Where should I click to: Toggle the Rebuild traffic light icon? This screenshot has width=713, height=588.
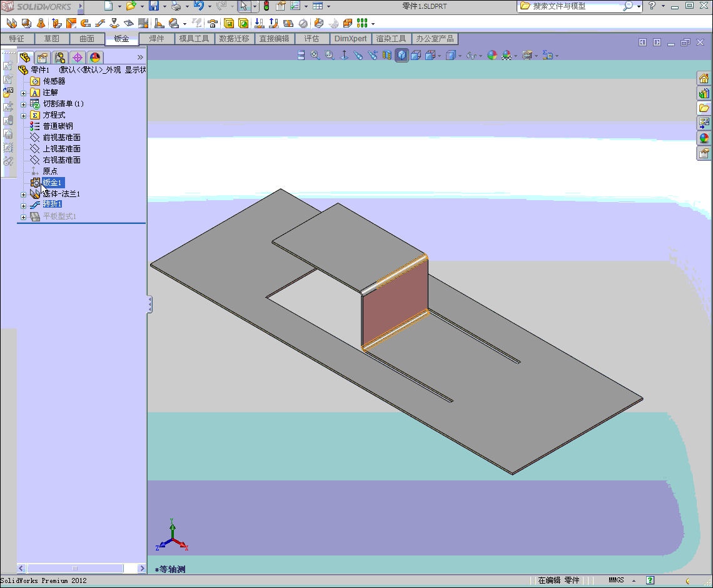pyautogui.click(x=266, y=6)
